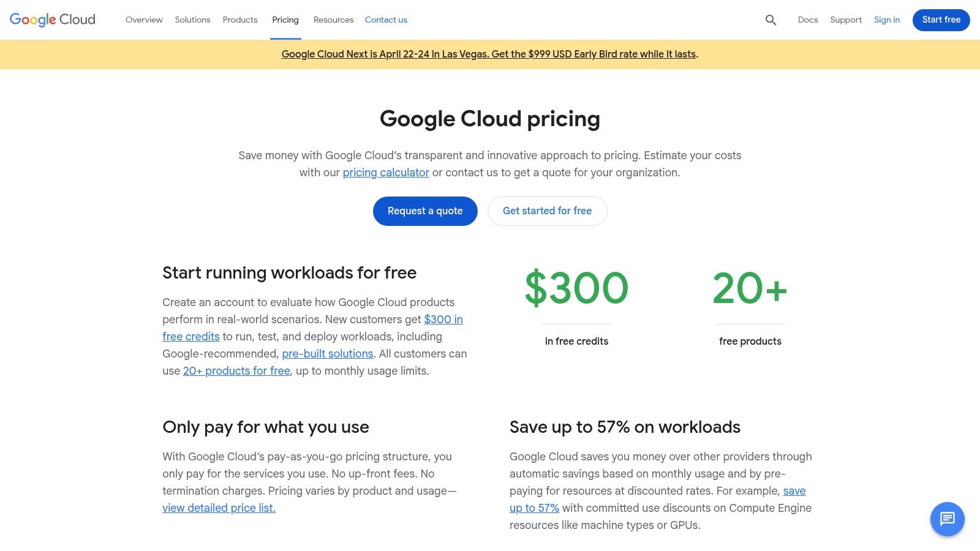Open the Docs page
The width and height of the screenshot is (980, 551).
coord(807,20)
